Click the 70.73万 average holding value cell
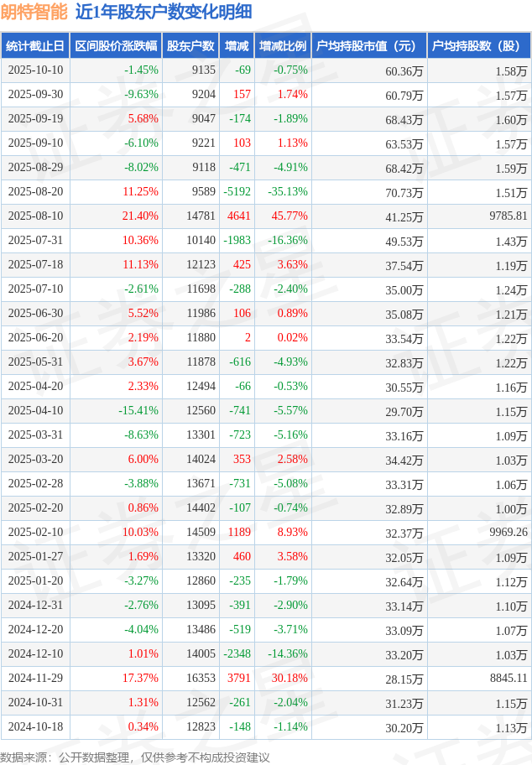 [x=404, y=192]
